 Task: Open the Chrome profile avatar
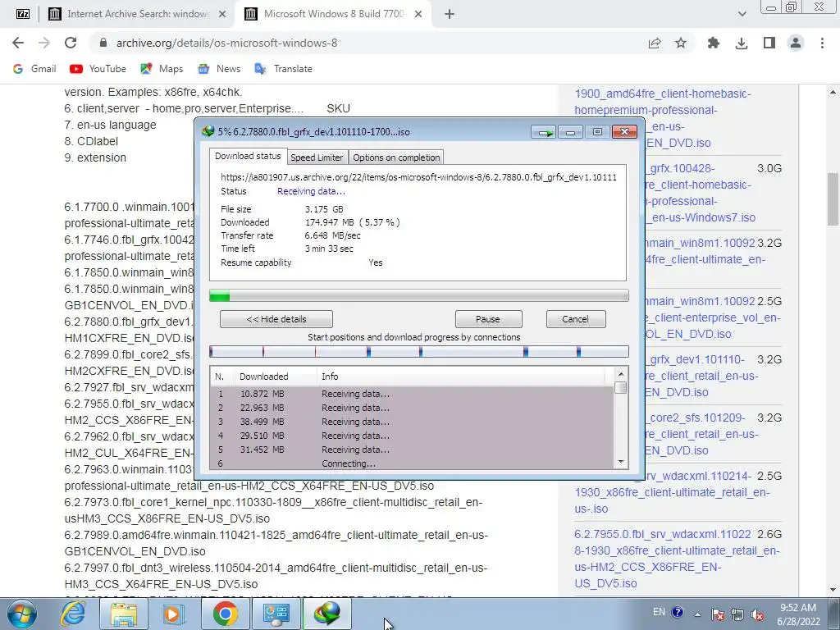(796, 43)
